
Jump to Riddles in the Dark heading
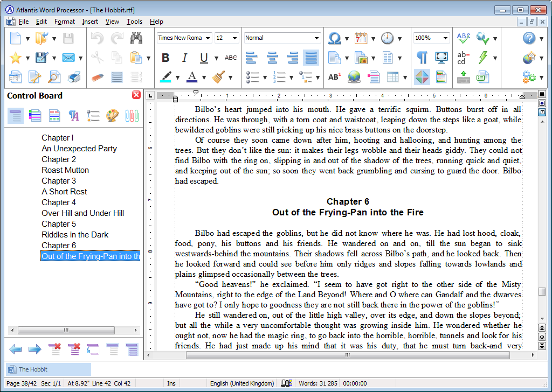click(x=74, y=234)
